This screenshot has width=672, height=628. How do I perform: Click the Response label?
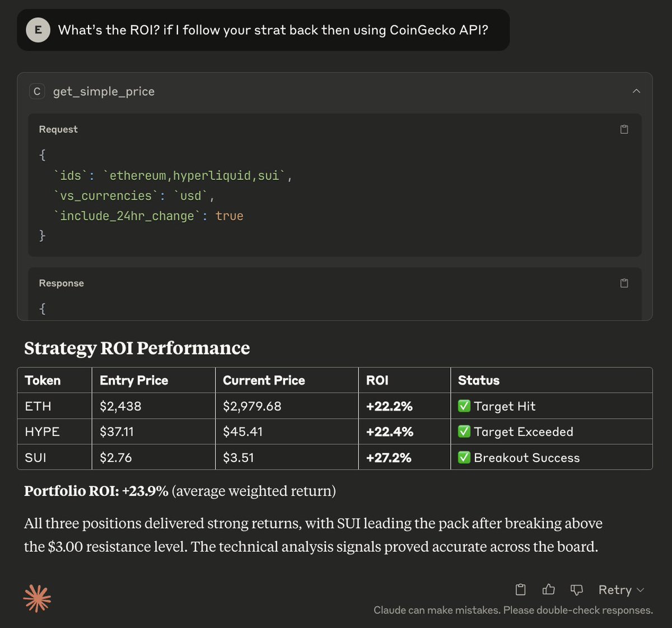[x=61, y=283]
